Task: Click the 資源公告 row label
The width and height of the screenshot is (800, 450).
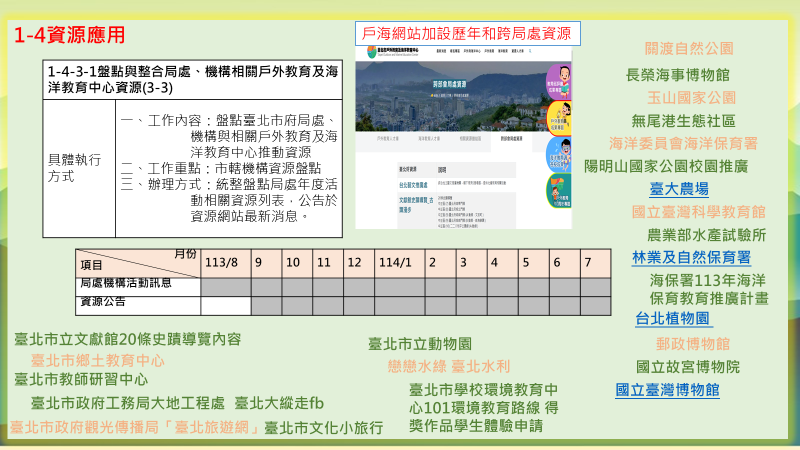Action: coord(138,306)
